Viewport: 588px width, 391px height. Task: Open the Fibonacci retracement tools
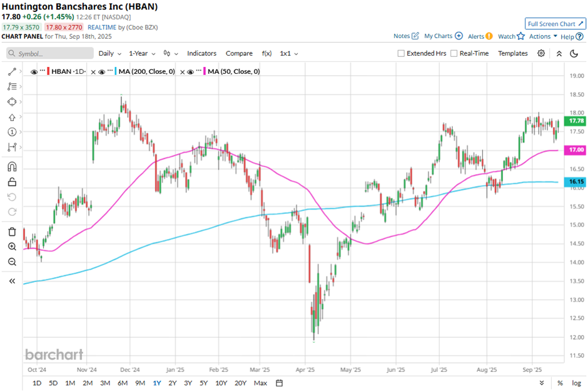12,86
